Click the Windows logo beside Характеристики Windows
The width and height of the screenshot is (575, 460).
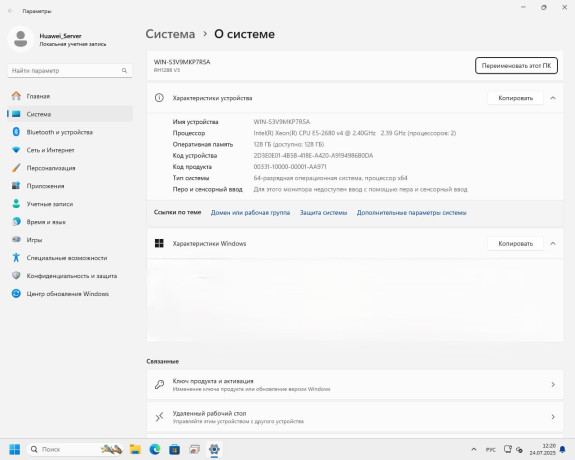click(x=159, y=243)
